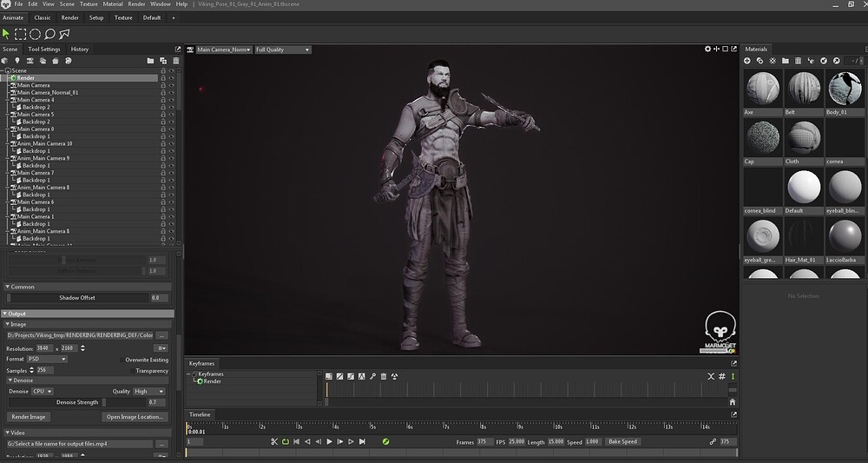
Task: Open Denoise Quality High dropdown
Action: 149,392
